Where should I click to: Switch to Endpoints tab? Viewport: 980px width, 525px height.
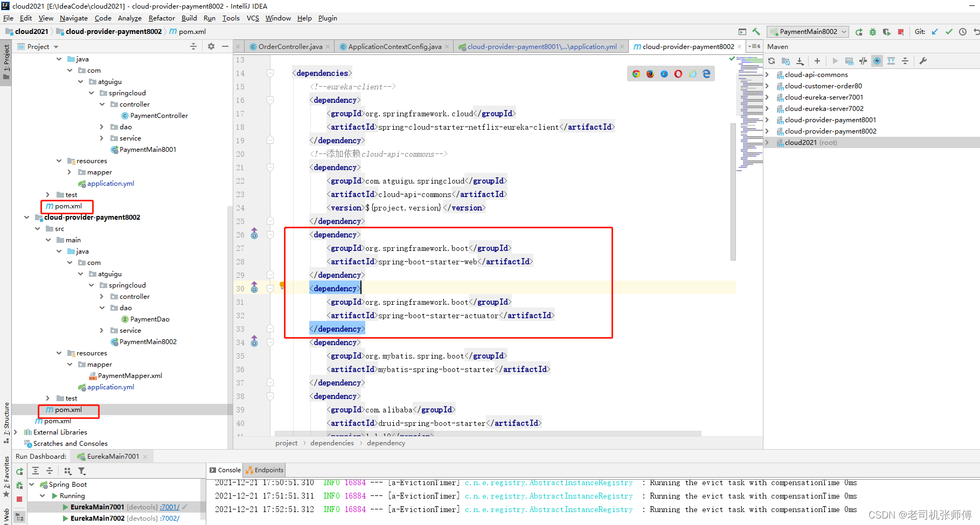coord(264,470)
